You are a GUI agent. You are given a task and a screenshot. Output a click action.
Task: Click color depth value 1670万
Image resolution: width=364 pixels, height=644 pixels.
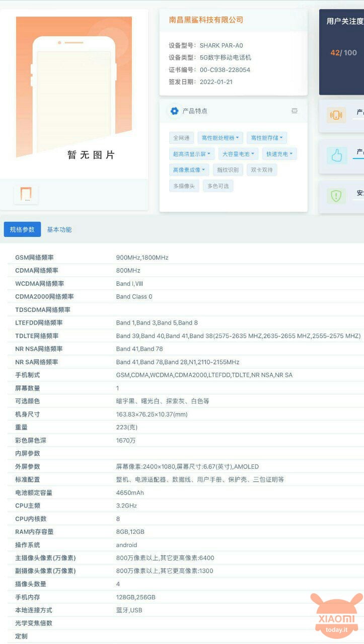tap(126, 441)
